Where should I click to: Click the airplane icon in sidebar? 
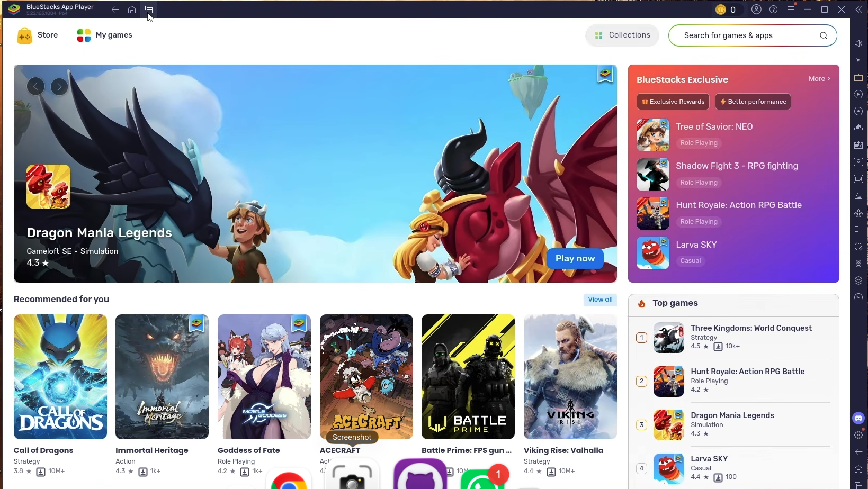pyautogui.click(x=858, y=213)
